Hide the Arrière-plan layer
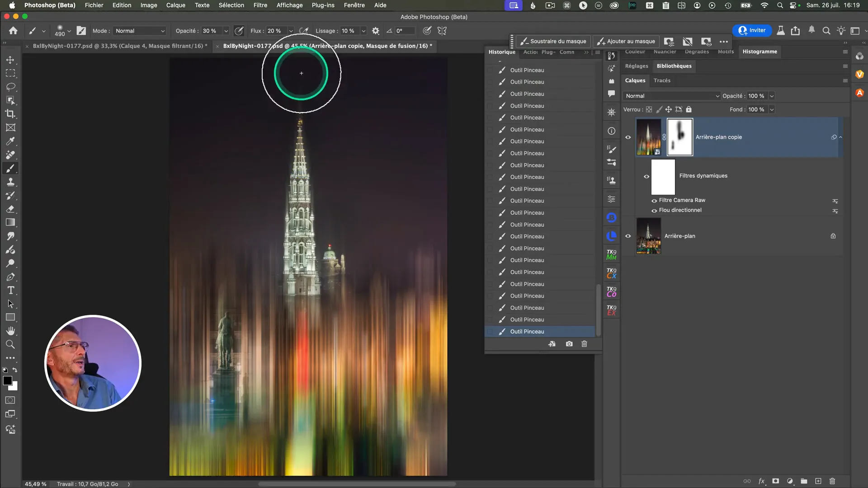This screenshot has width=868, height=488. click(628, 236)
